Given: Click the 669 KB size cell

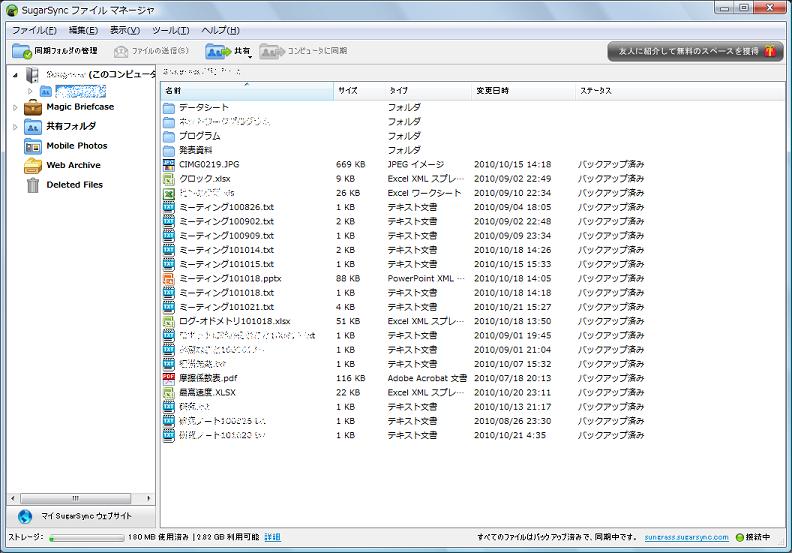Looking at the screenshot, I should [x=351, y=165].
